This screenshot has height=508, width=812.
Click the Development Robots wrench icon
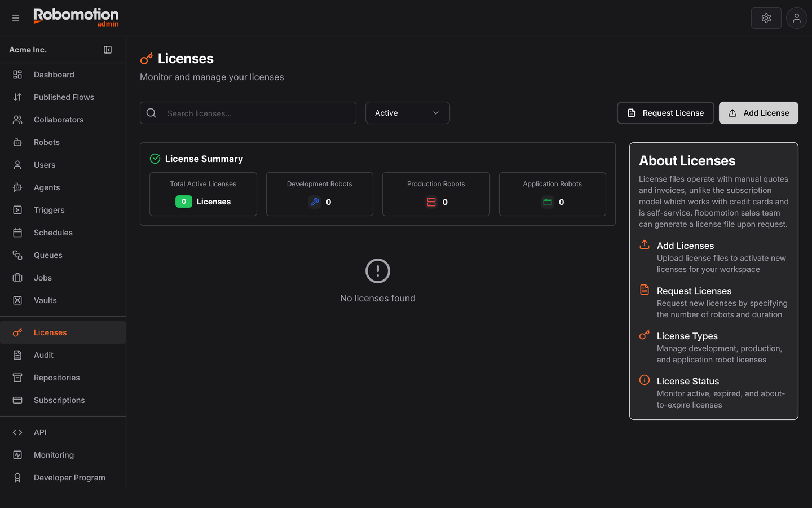point(315,202)
